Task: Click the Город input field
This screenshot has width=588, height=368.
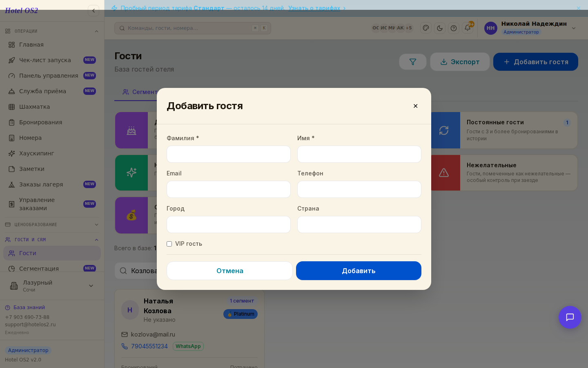Action: pyautogui.click(x=229, y=224)
